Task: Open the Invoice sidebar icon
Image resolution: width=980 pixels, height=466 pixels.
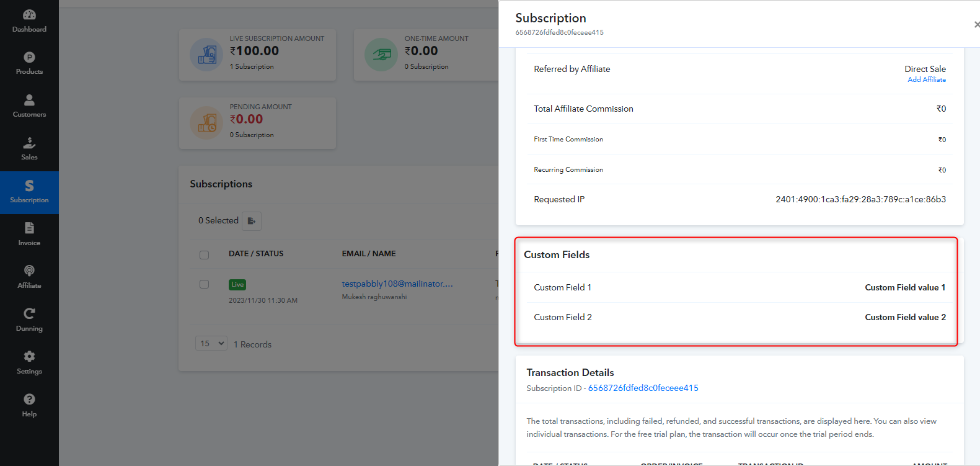Action: click(29, 228)
